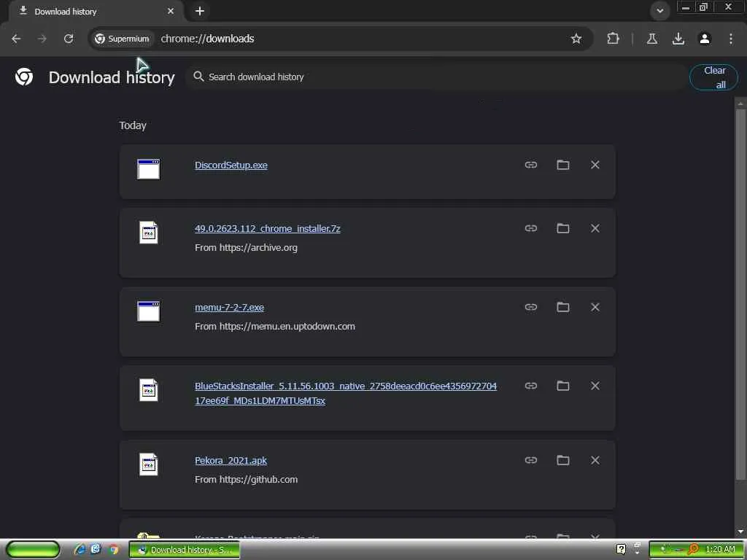The image size is (747, 560).
Task: Open Chrome Labs flask icon
Action: [651, 39]
